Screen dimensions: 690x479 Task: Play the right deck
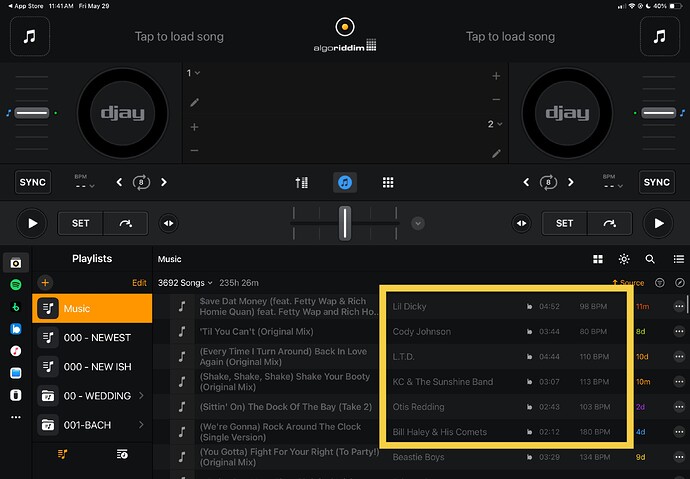coord(658,223)
